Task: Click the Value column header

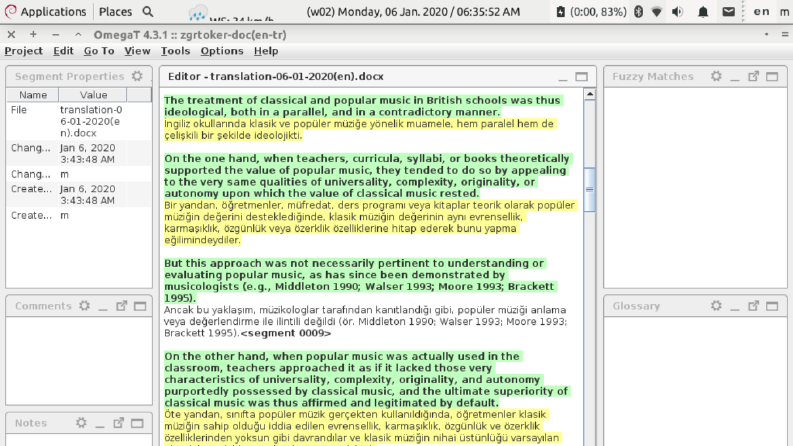Action: point(93,95)
